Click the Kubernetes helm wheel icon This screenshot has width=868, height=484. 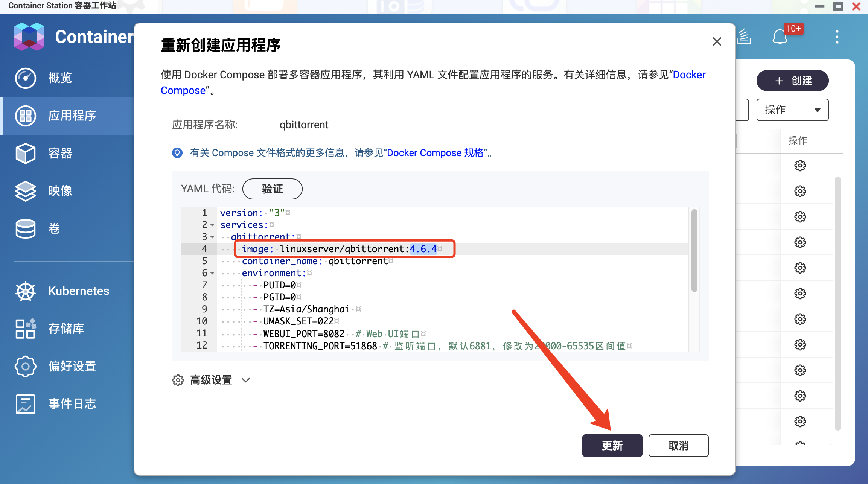(26, 291)
